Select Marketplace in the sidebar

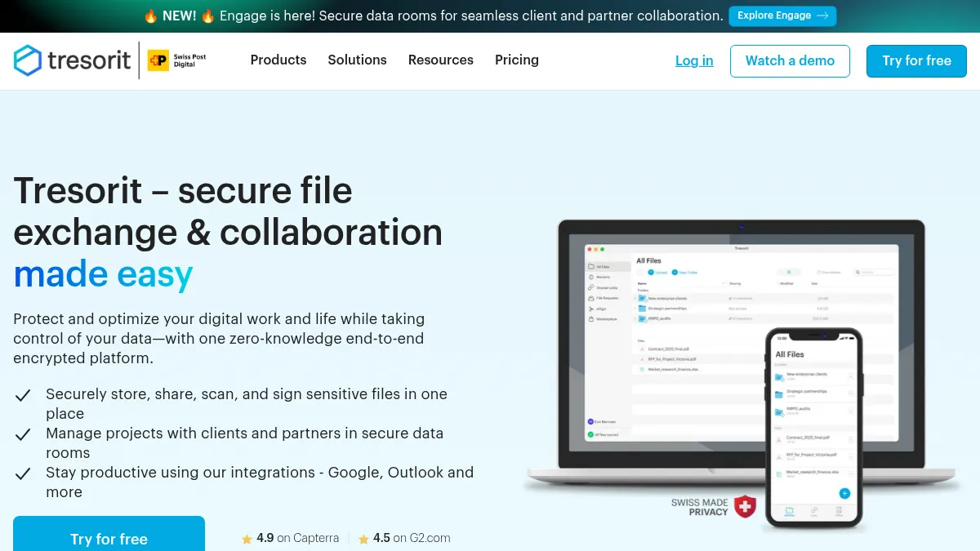point(607,319)
